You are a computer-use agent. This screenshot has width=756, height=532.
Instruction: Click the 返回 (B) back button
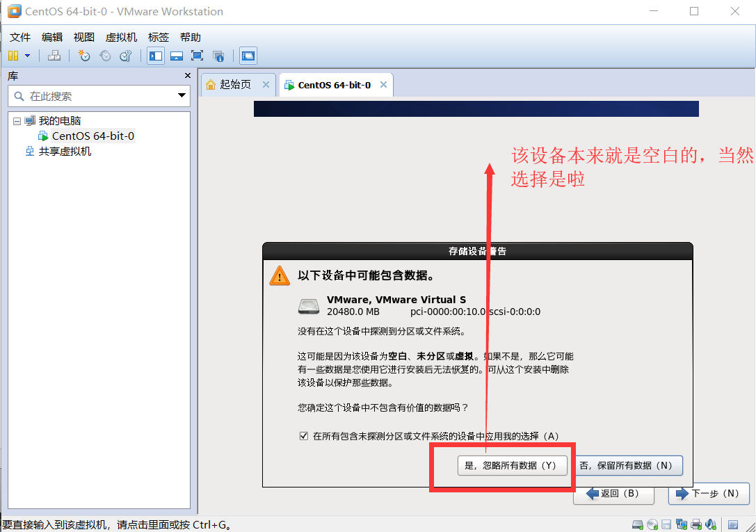pos(613,494)
